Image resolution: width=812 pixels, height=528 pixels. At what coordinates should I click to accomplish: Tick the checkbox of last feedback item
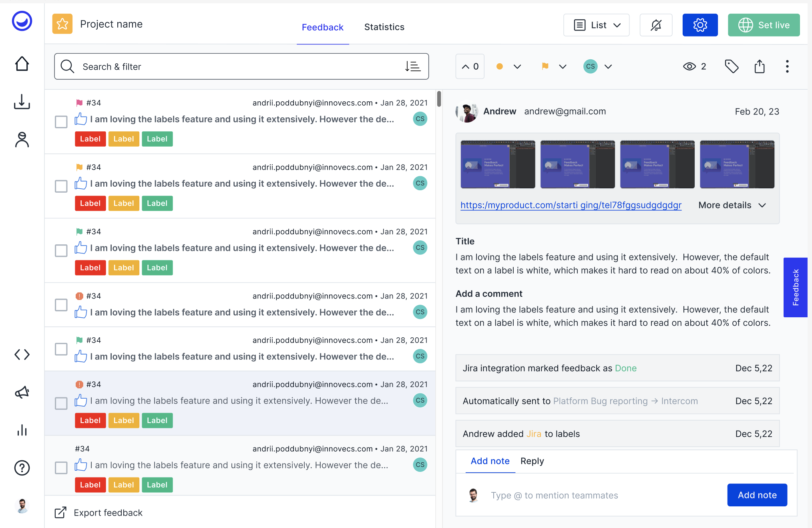click(61, 468)
